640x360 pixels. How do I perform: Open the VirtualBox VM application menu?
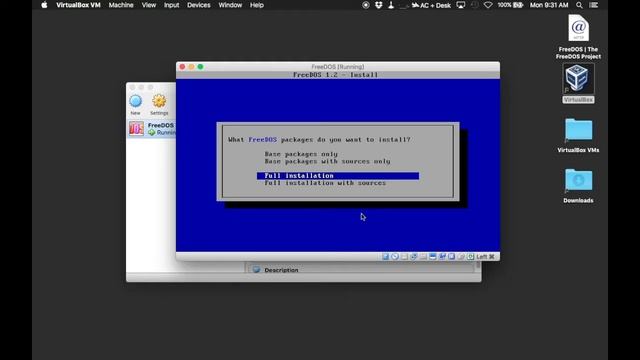click(x=78, y=5)
